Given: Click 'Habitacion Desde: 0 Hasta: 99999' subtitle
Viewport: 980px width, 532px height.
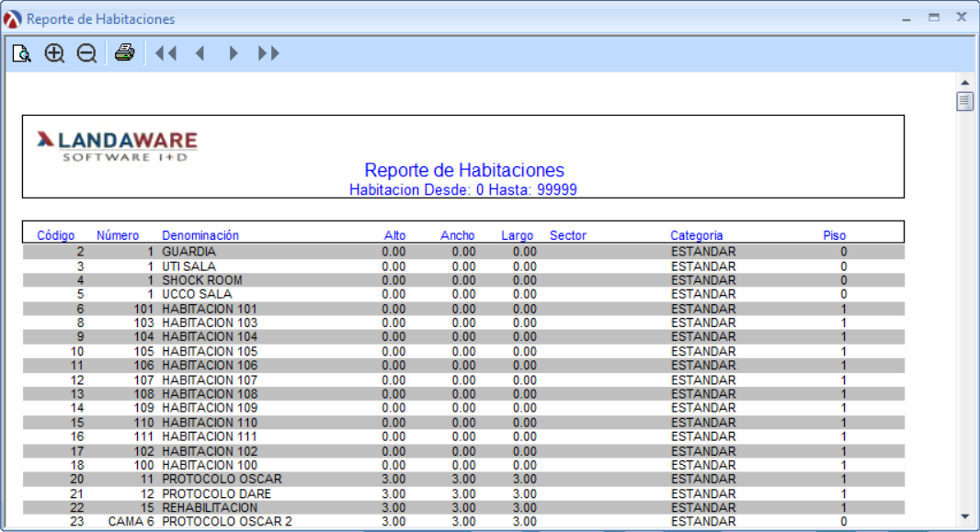Looking at the screenshot, I should (463, 190).
